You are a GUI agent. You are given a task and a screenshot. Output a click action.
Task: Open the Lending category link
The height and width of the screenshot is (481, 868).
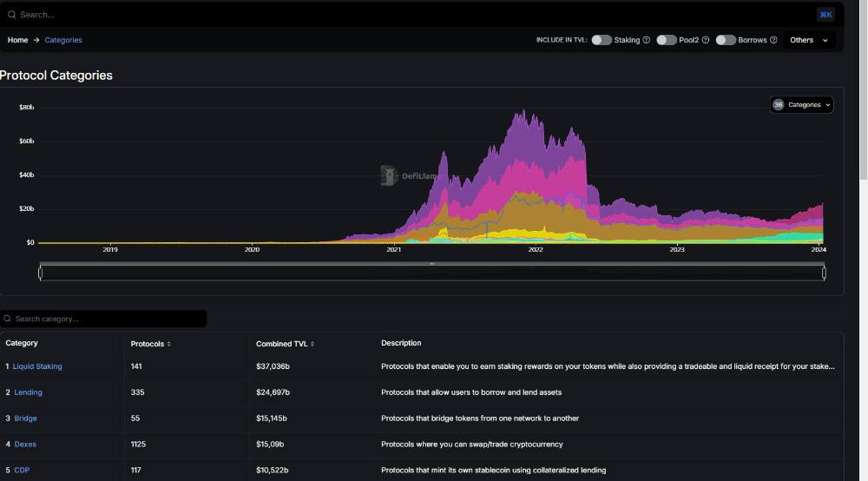click(28, 392)
